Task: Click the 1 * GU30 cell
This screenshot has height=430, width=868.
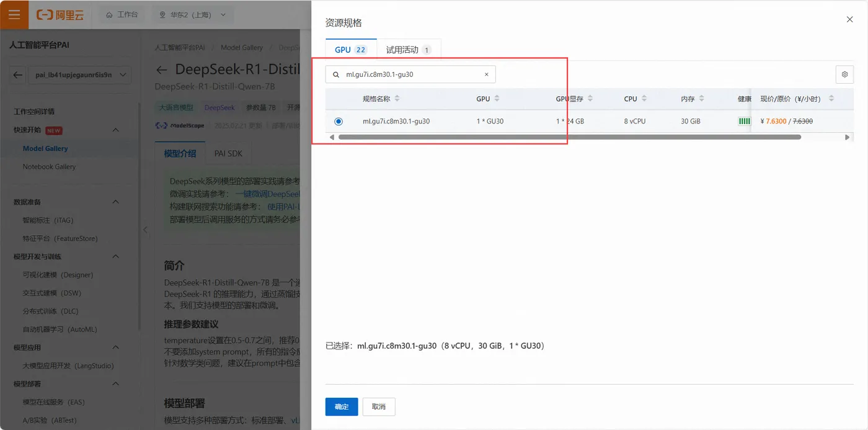Action: (x=490, y=121)
